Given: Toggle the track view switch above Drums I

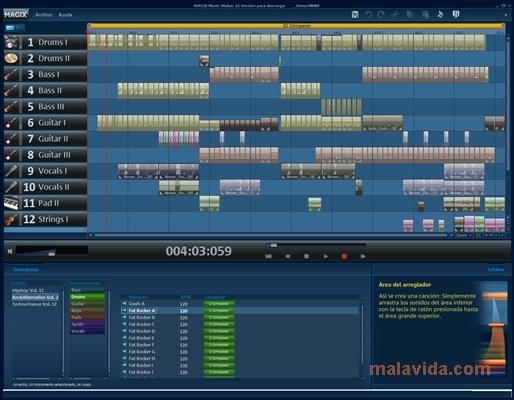Looking at the screenshot, I should [15, 28].
